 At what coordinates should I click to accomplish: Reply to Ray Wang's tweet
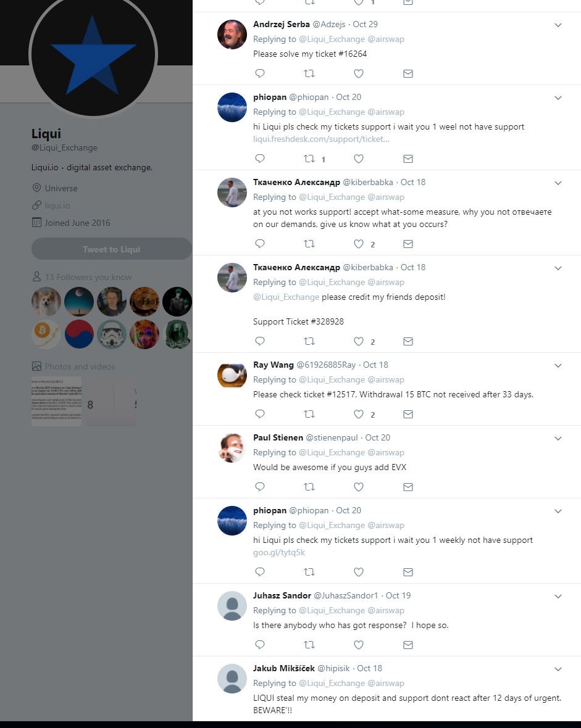[260, 414]
